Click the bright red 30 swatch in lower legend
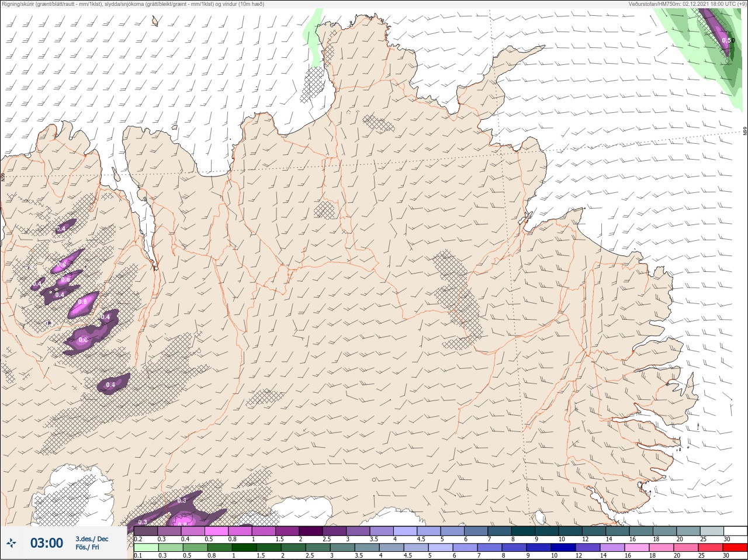748x560 pixels. coord(735,548)
